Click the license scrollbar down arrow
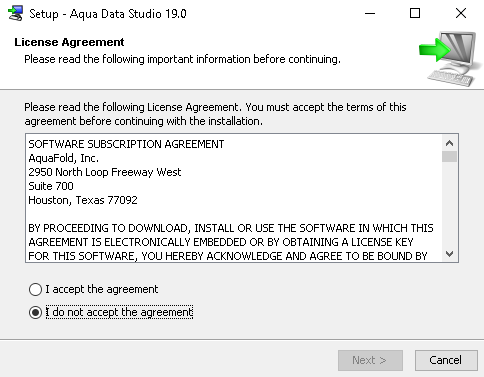 point(449,254)
